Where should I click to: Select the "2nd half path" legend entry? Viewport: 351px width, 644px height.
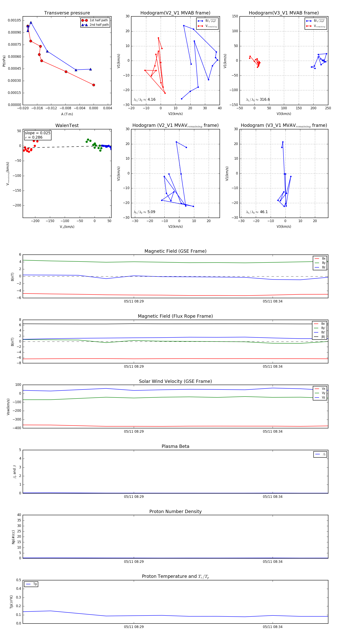[x=95, y=25]
